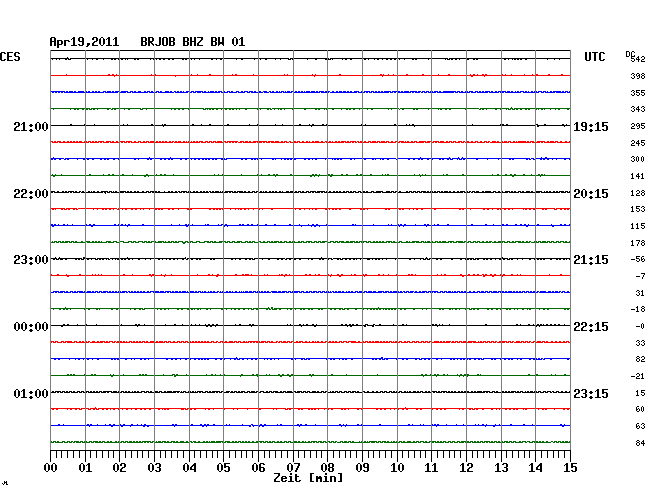Click the DC offset value -56
650x494 pixels.
click(638, 259)
